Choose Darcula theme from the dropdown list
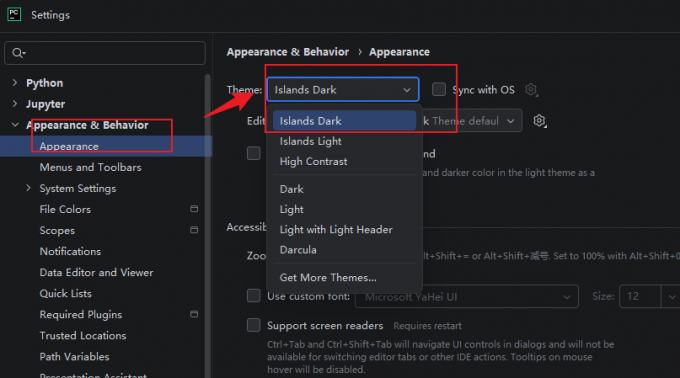This screenshot has height=378, width=680. click(x=298, y=250)
